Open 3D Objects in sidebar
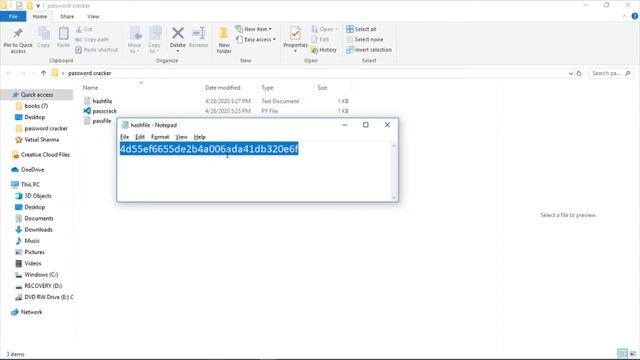640x360 pixels. click(38, 196)
